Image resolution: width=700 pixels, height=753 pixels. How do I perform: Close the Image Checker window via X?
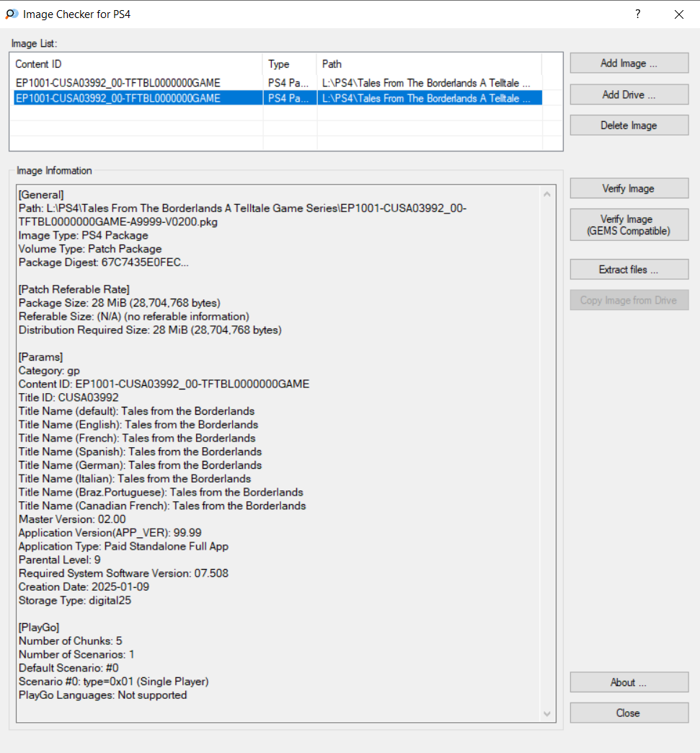coord(679,14)
